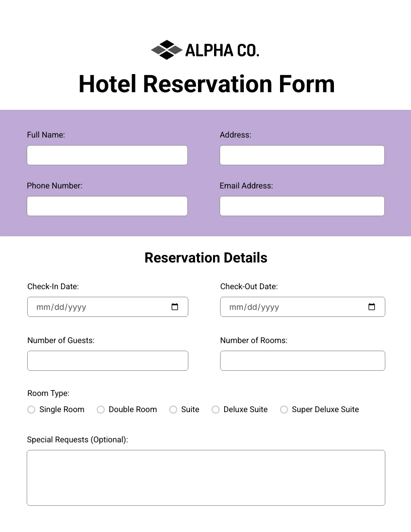
Task: Focus the Email Address input
Action: pyautogui.click(x=302, y=206)
